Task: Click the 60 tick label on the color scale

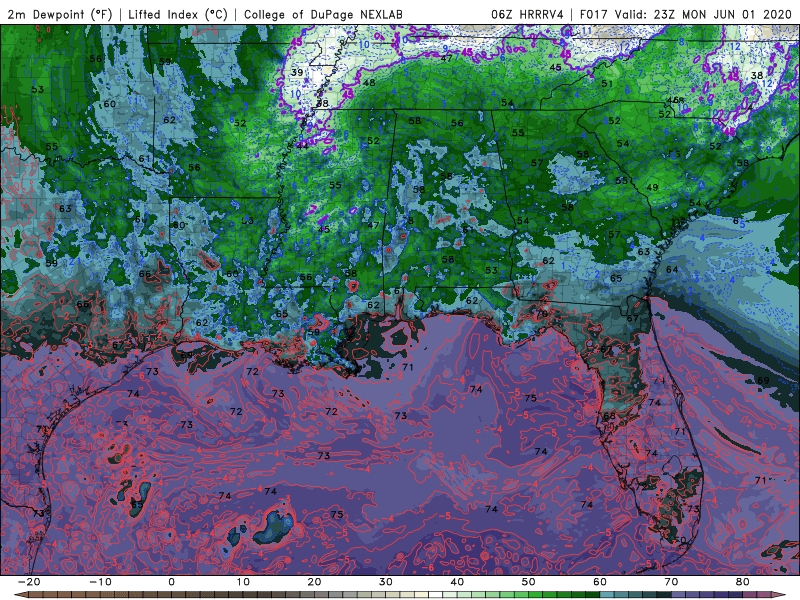Action: point(600,582)
